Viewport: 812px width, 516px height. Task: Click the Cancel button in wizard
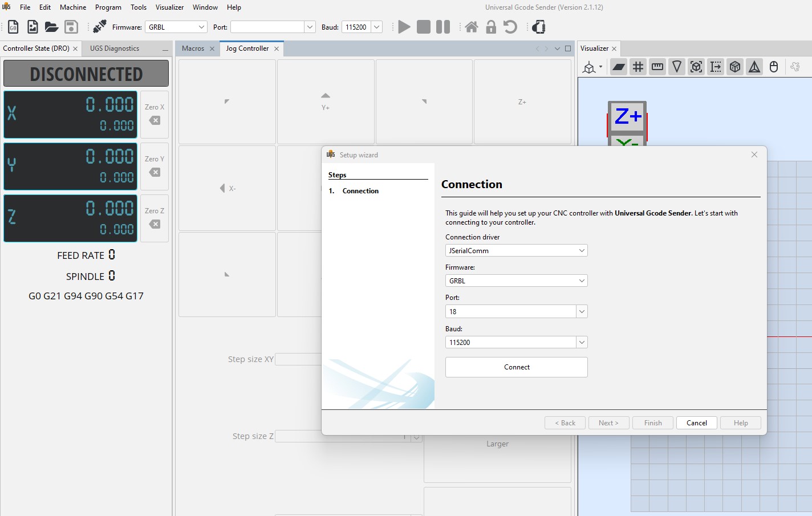(x=697, y=423)
